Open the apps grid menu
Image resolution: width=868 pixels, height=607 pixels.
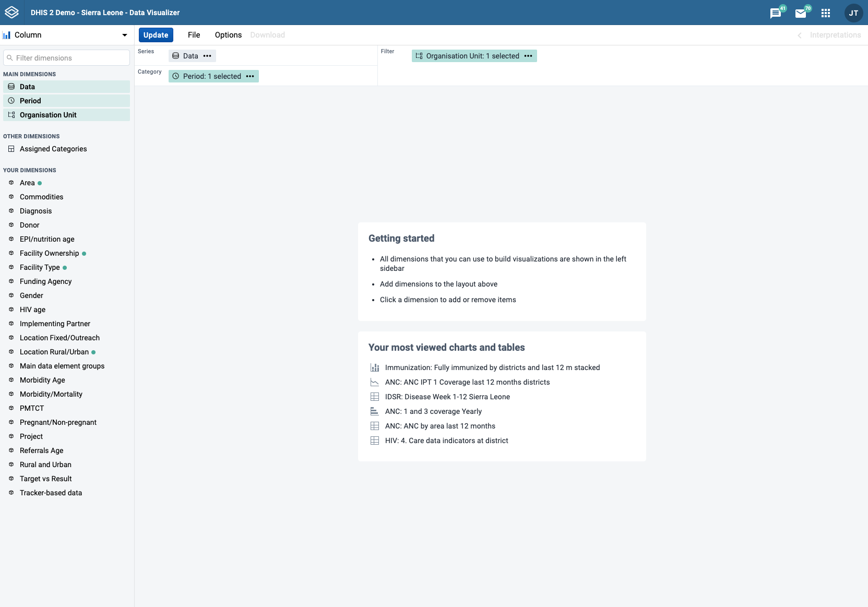(826, 13)
